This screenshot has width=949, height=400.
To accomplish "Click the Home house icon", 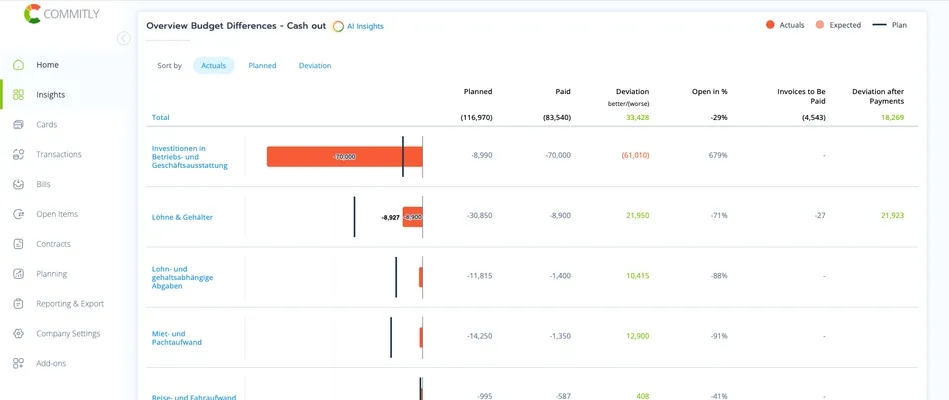I will pyautogui.click(x=19, y=65).
